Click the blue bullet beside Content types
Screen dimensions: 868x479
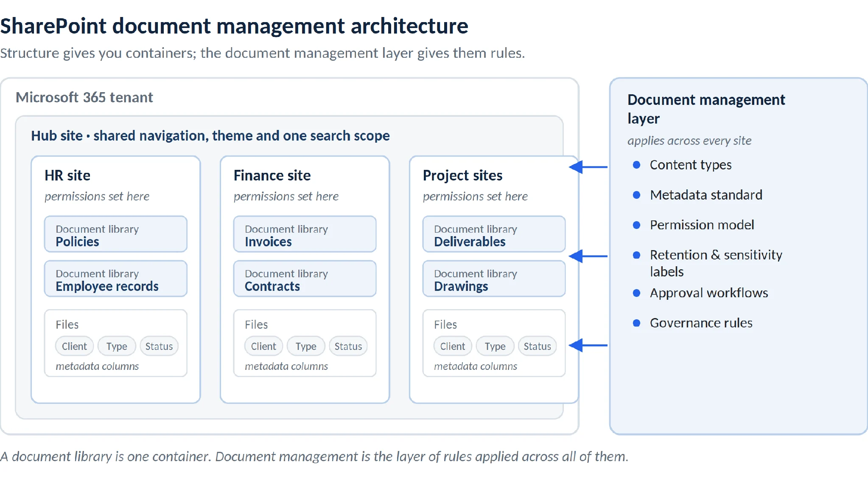pos(636,165)
